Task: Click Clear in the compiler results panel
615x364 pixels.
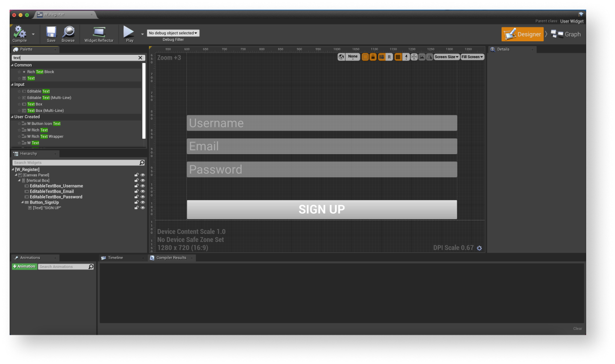Action: tap(577, 328)
